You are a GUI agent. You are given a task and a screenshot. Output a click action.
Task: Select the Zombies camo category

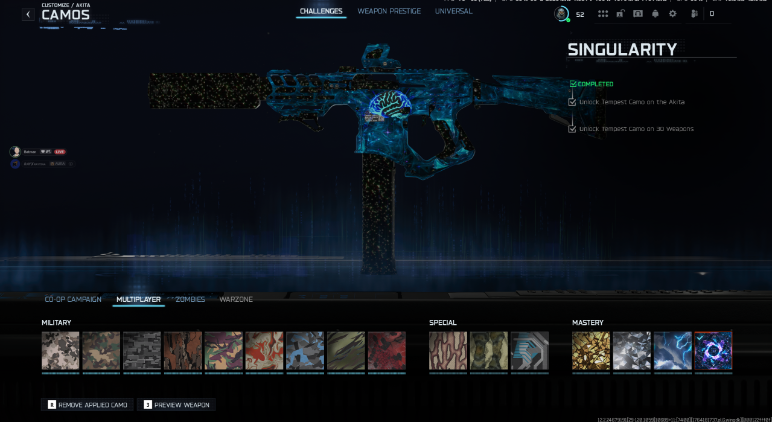click(x=190, y=299)
